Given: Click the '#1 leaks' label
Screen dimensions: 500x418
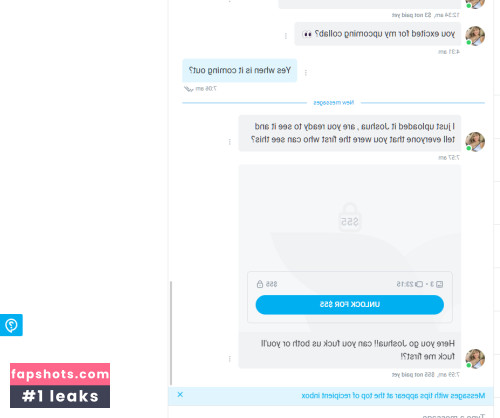Looking at the screenshot, I should click(60, 396).
